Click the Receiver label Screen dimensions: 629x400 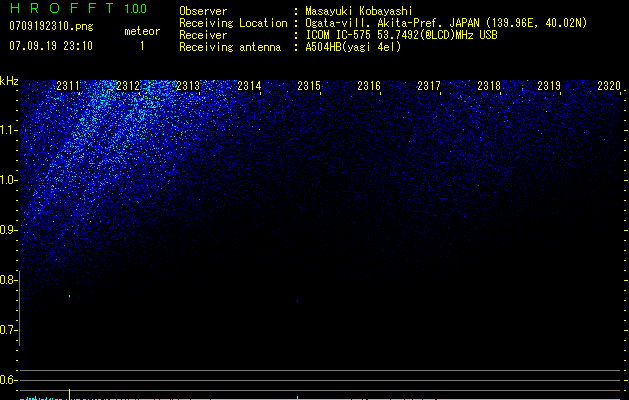point(203,35)
